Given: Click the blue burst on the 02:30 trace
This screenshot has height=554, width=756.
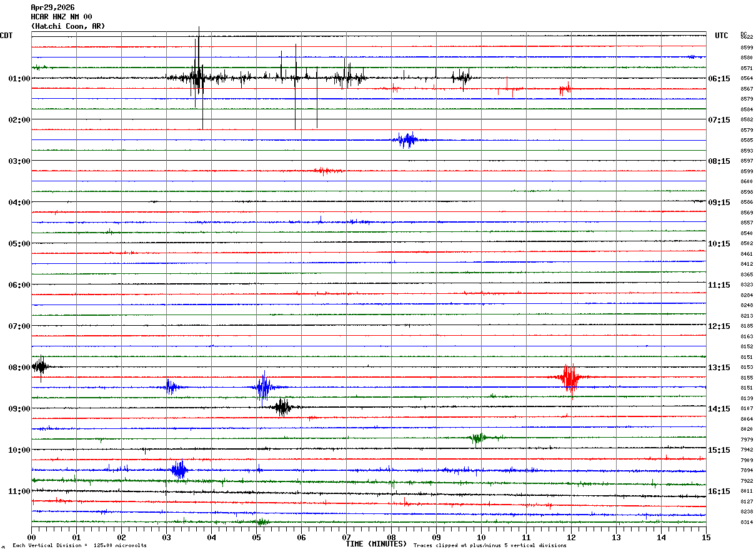Looking at the screenshot, I should (408, 140).
